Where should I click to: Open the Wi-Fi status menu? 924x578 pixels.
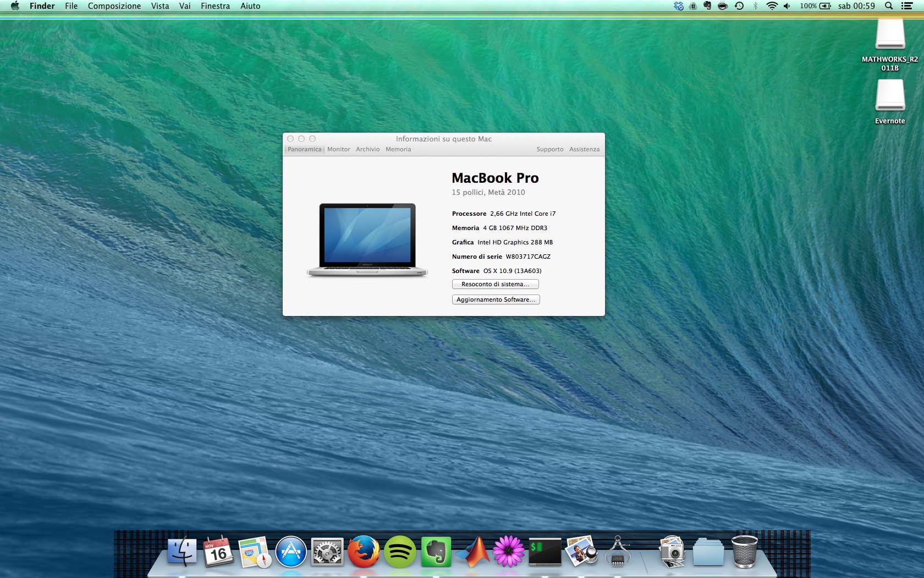(772, 6)
